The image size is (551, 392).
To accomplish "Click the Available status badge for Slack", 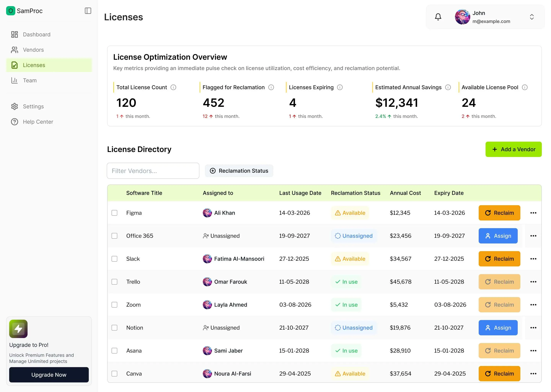I will [350, 259].
